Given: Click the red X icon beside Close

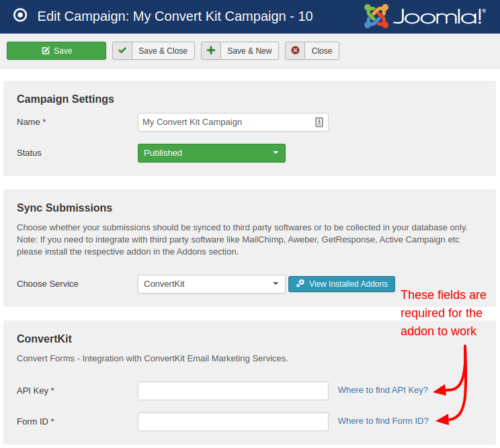Looking at the screenshot, I should point(295,50).
